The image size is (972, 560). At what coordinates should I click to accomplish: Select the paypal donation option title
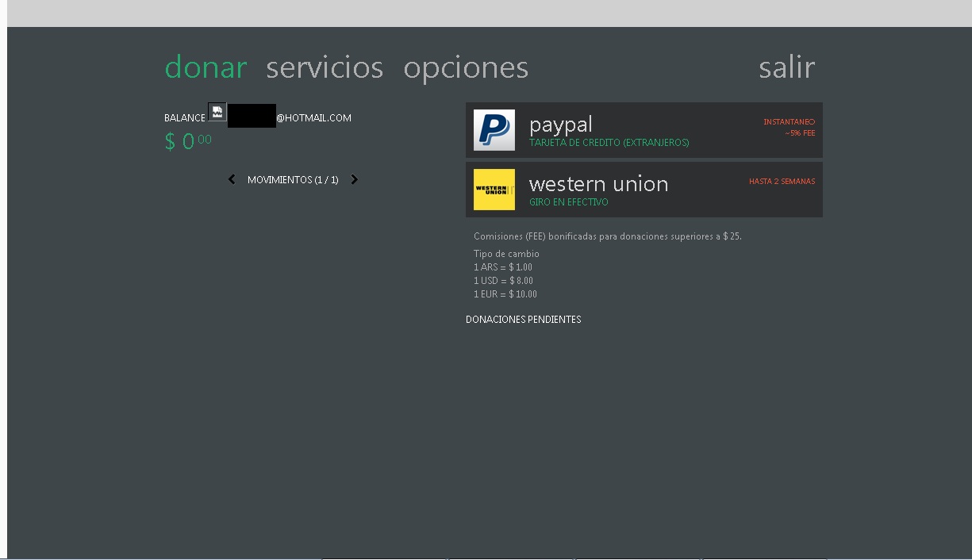click(x=561, y=125)
